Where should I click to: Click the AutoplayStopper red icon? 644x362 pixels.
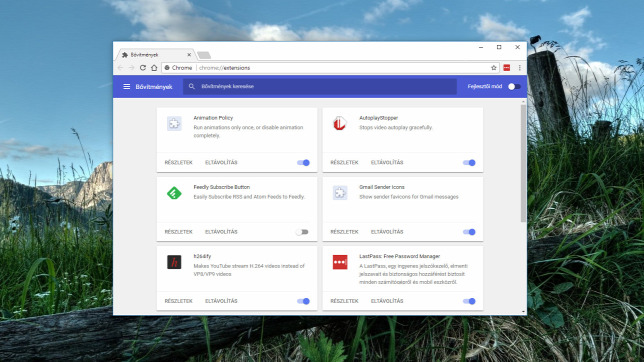click(x=340, y=123)
